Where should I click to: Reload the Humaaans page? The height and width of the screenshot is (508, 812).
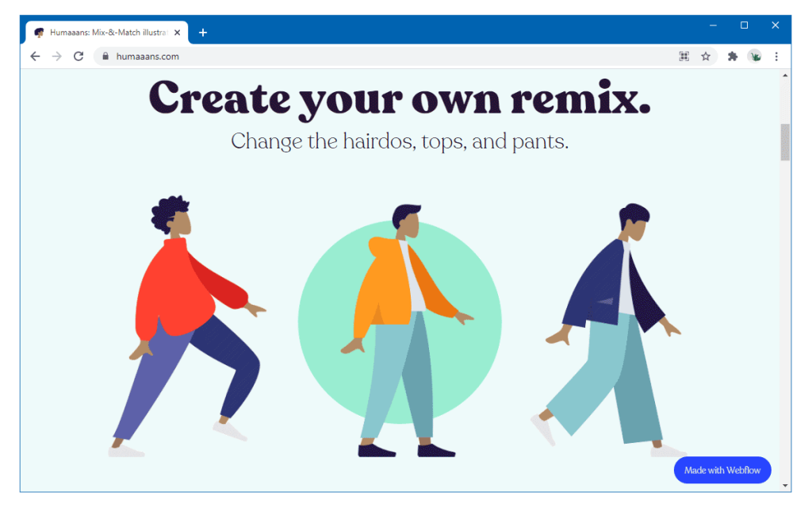(x=78, y=56)
